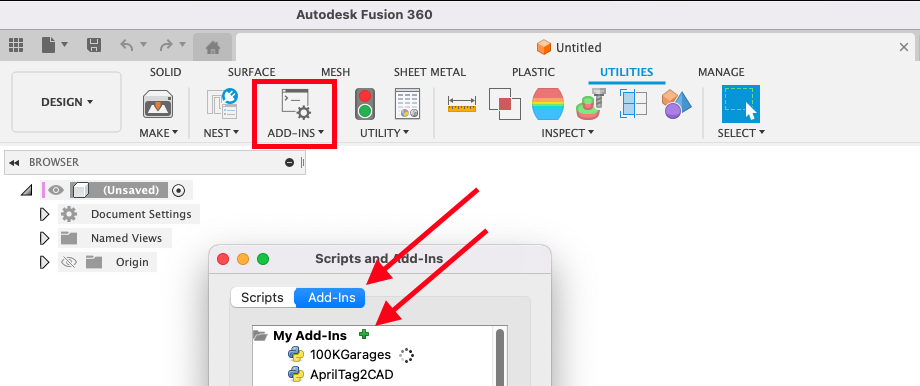Open the INSPECT dropdown menu
Viewport: 920px width, 386px height.
pos(567,133)
